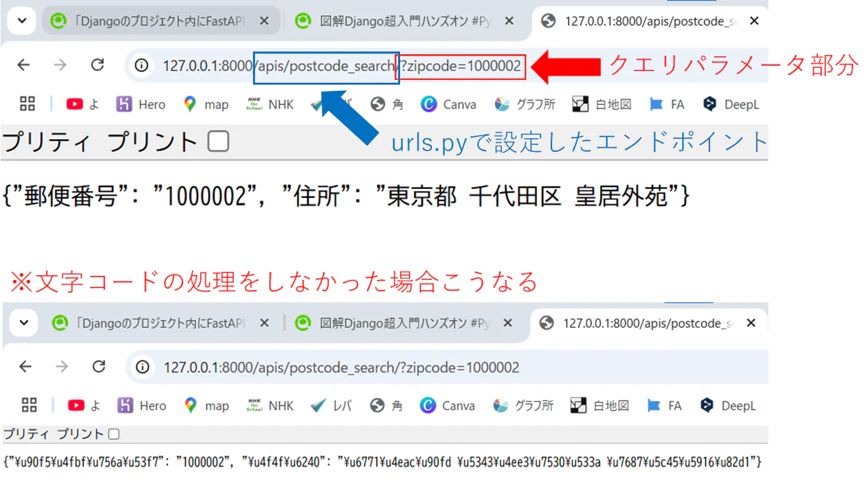
Task: Open tab search chevron in lower browser window
Action: coord(24,323)
